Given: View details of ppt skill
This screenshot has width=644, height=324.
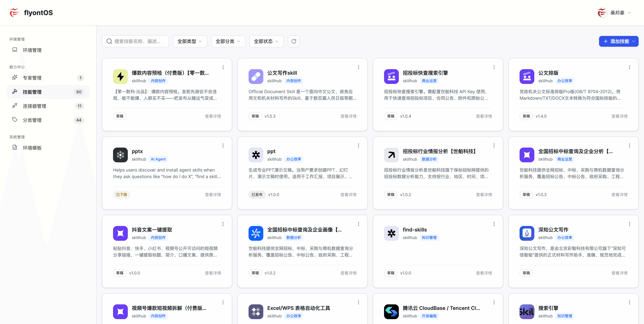Looking at the screenshot, I should click(348, 194).
